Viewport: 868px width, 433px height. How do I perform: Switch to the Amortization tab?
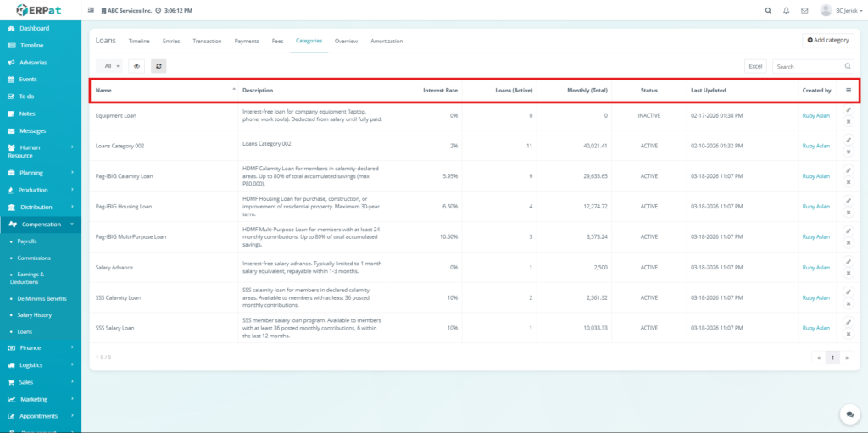point(387,41)
